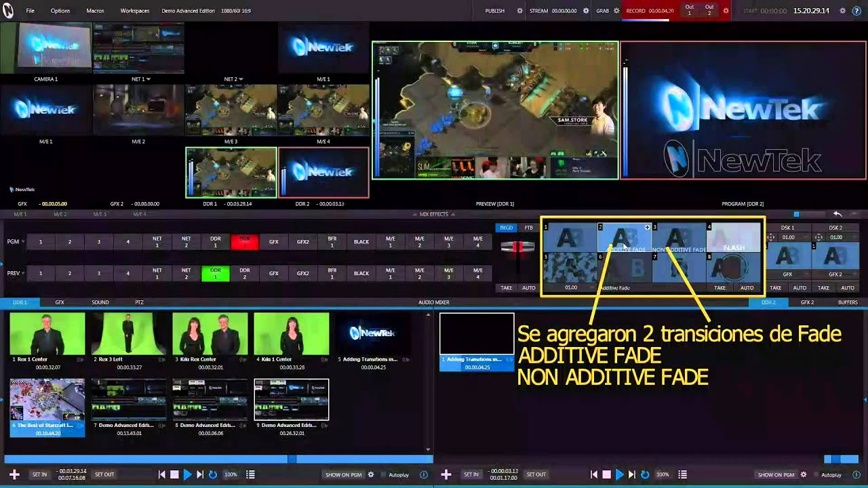Click the PUBLISH button
Screen dimensions: 868x488
pos(495,11)
